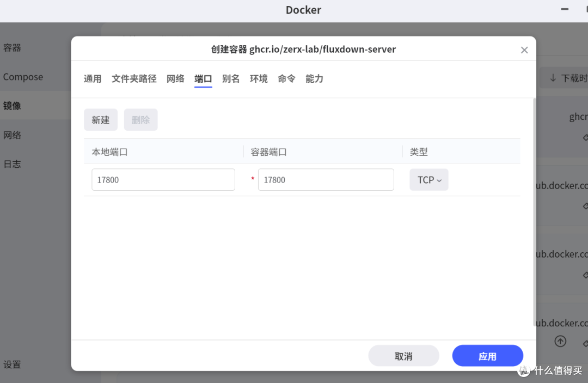
Task: Expand the TCP type dropdown
Action: click(428, 180)
